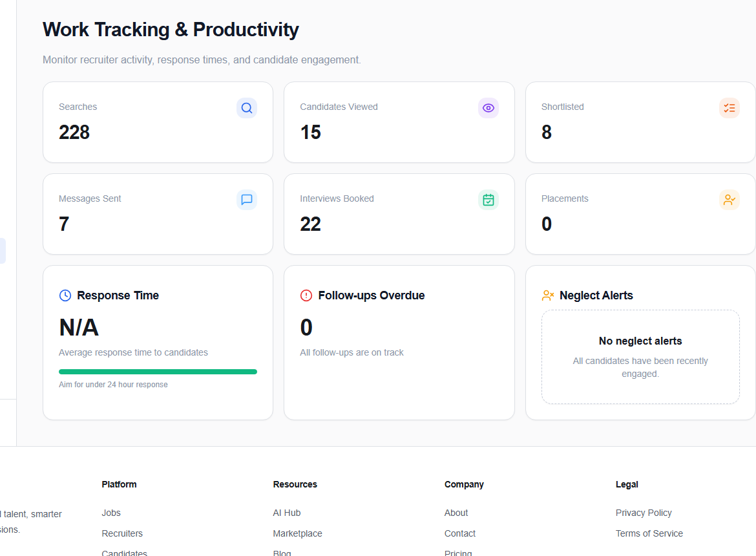This screenshot has height=556, width=756.
Task: Click the Searches count 228
Action: [x=74, y=132]
